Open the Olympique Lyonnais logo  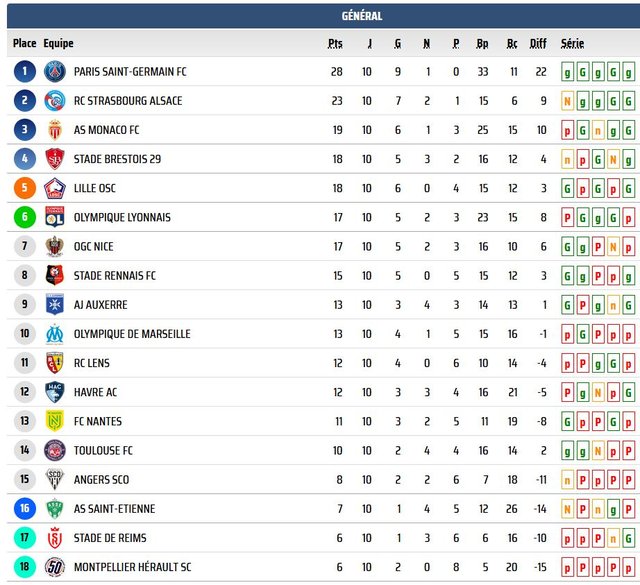(x=55, y=217)
